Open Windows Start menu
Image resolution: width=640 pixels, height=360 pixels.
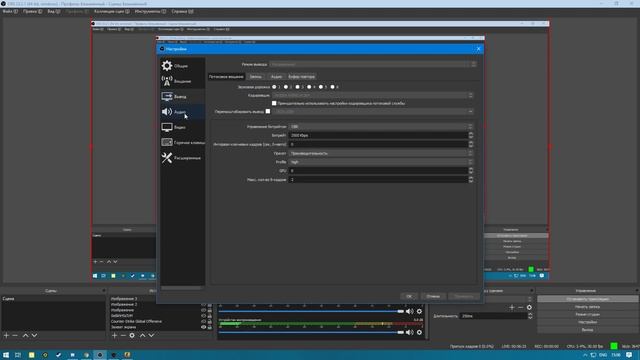[x=6, y=355]
